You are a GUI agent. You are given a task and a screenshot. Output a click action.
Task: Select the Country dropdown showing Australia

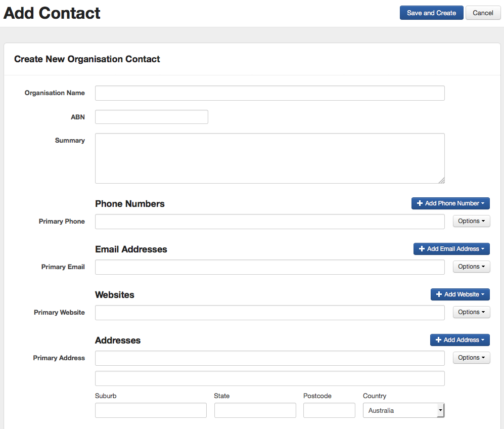403,410
